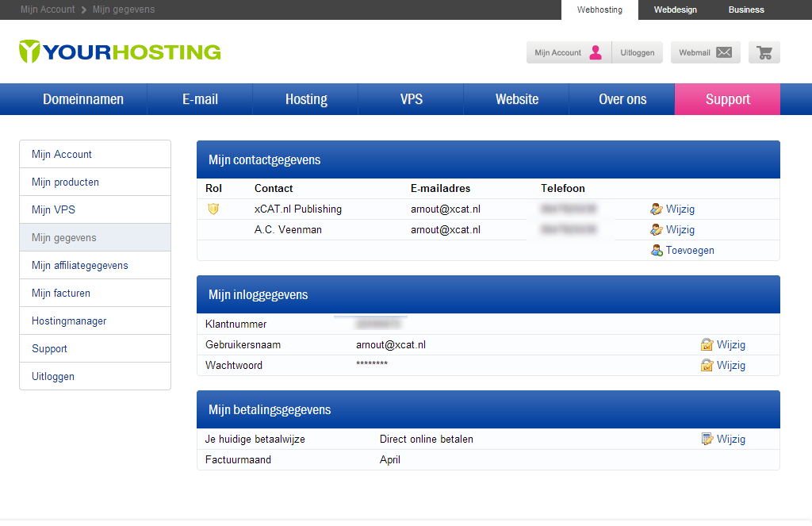
Task: Click the add contact icon beside Toevoegen
Action: point(656,251)
